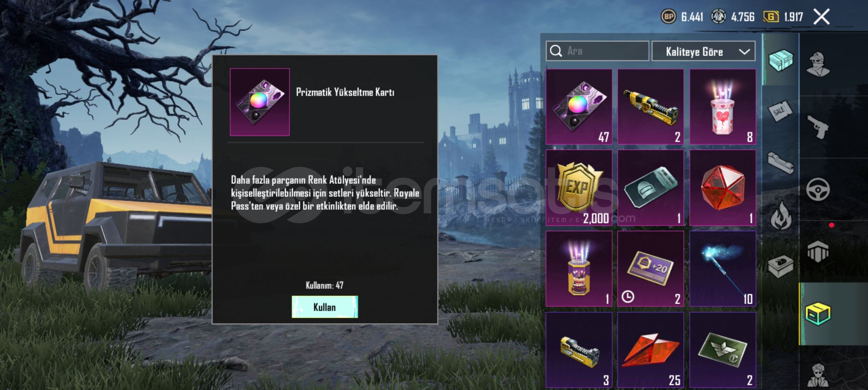Open the parachute section icon
The height and width of the screenshot is (390, 868).
tap(818, 251)
